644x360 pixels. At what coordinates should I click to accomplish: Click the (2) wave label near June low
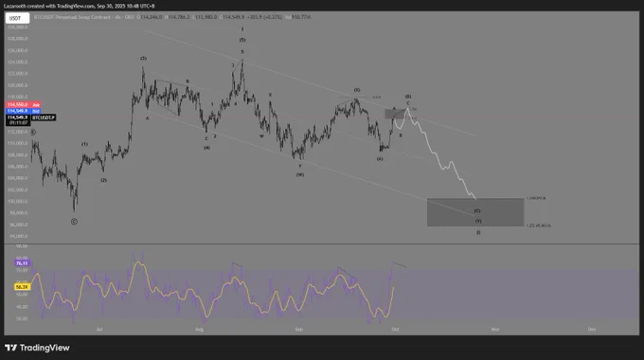pyautogui.click(x=104, y=180)
